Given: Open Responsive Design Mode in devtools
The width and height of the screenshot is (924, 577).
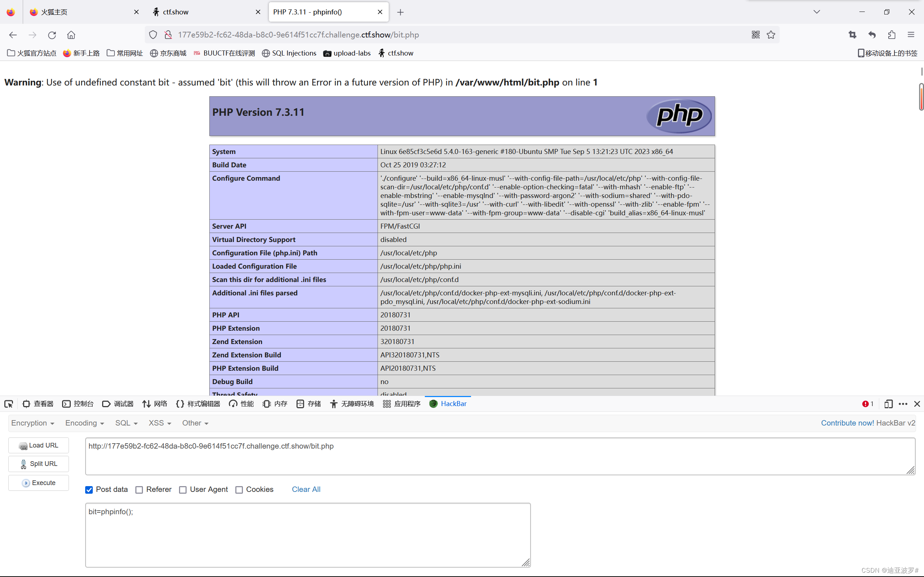Looking at the screenshot, I should (889, 404).
